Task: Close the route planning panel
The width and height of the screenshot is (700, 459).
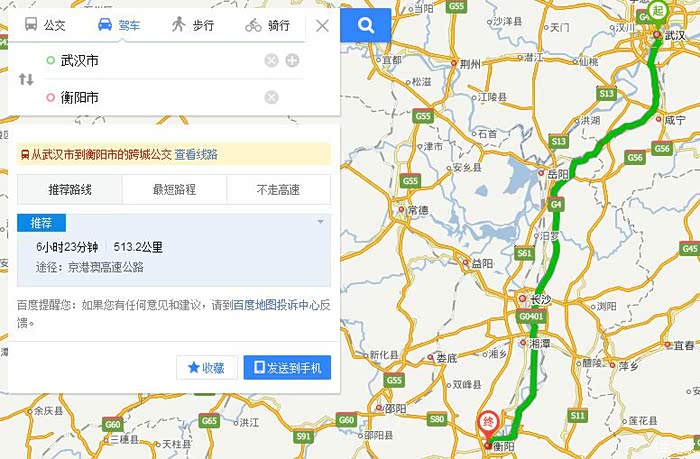Action: (322, 25)
